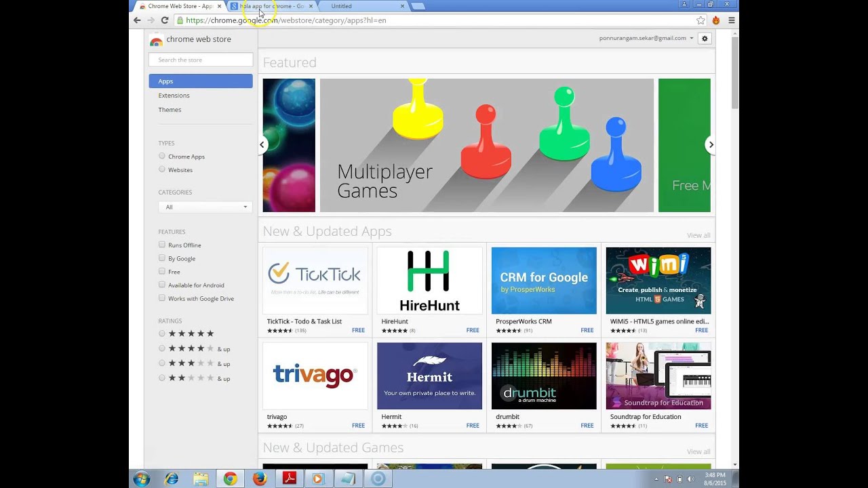
Task: Select the four stars & up rating
Action: click(162, 348)
